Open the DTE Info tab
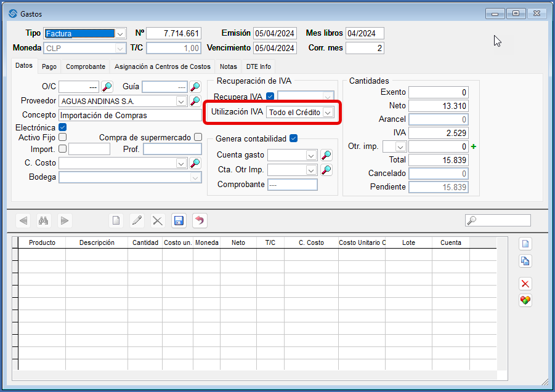Screen dimensions: 555x392 [x=258, y=66]
